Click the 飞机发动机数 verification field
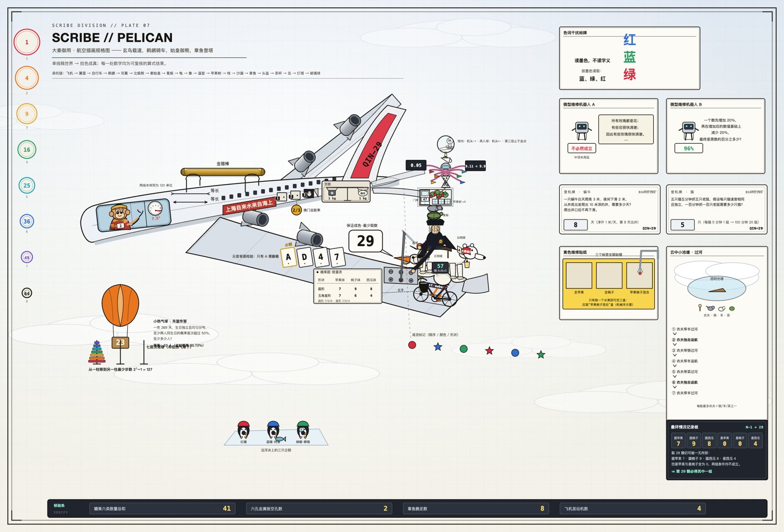784x532 pixels. 632,508
